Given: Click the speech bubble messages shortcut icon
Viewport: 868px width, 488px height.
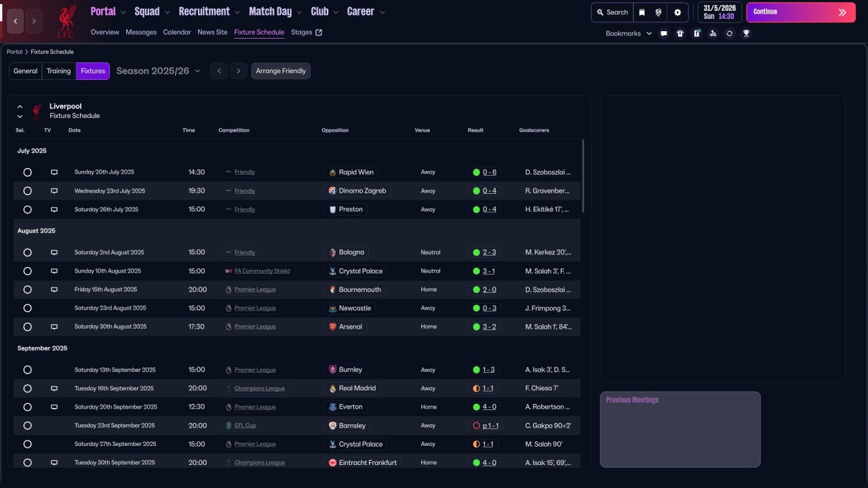Looking at the screenshot, I should click(x=664, y=33).
